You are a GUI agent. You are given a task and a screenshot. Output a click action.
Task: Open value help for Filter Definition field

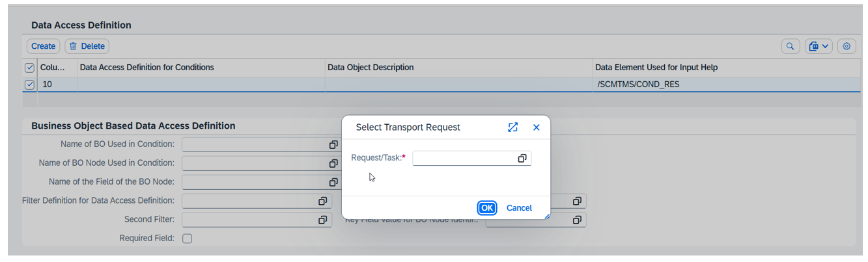click(322, 202)
